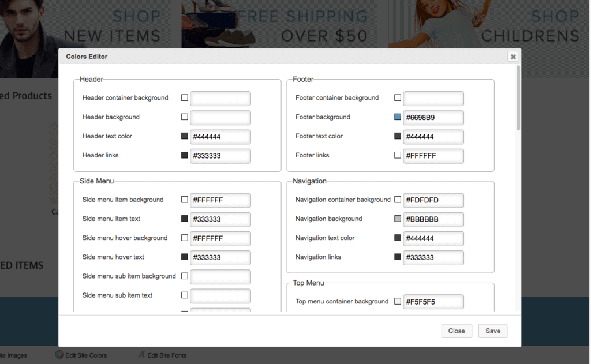The image size is (591, 364).
Task: Click the Edit Site Fonts letter icon
Action: 142,355
